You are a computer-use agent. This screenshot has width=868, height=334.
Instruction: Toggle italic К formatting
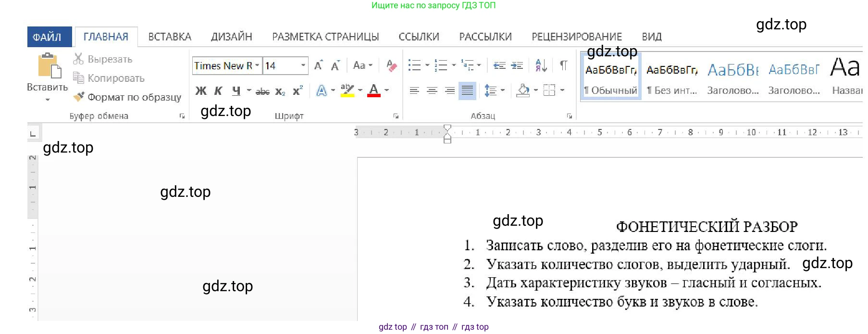(x=218, y=90)
